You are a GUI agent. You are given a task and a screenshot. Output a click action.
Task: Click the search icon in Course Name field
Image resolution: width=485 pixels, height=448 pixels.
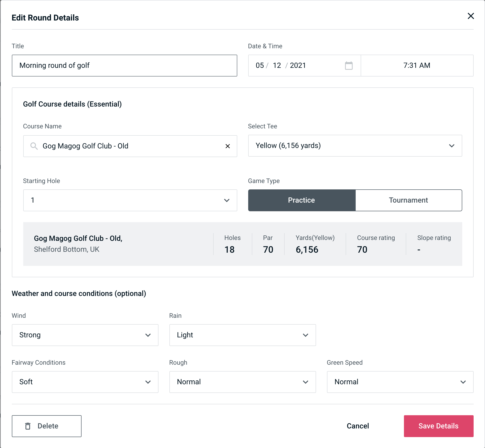point(34,146)
